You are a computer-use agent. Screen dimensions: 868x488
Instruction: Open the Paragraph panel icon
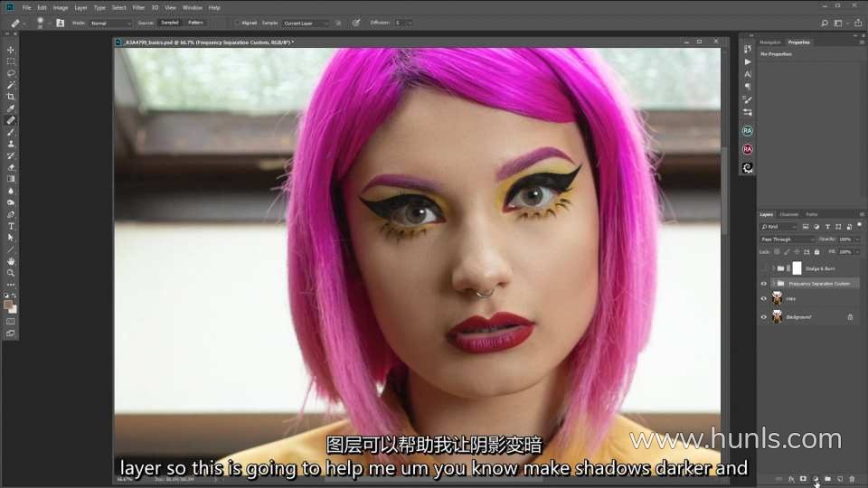point(748,87)
